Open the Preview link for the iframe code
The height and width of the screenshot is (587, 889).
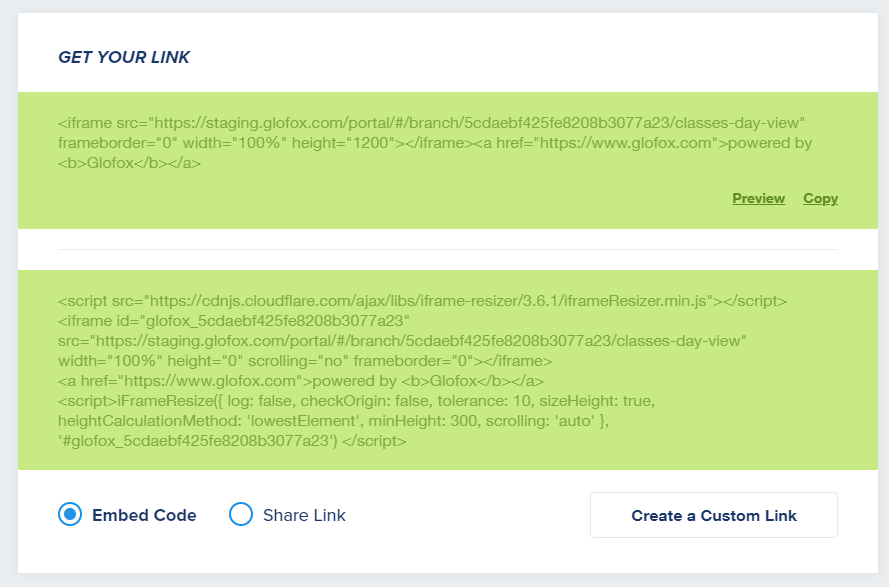758,199
